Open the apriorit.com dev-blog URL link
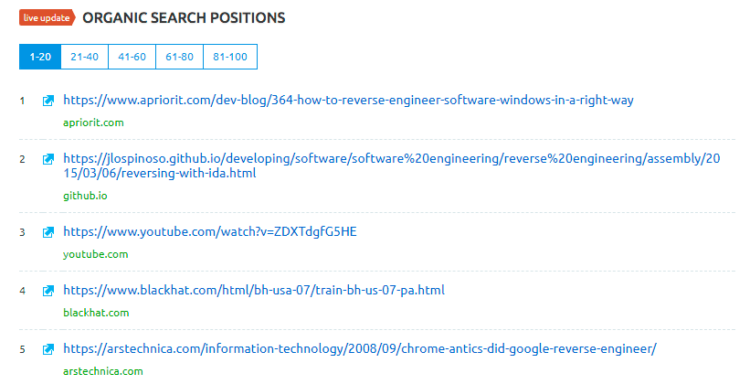This screenshot has width=750, height=384. (348, 100)
